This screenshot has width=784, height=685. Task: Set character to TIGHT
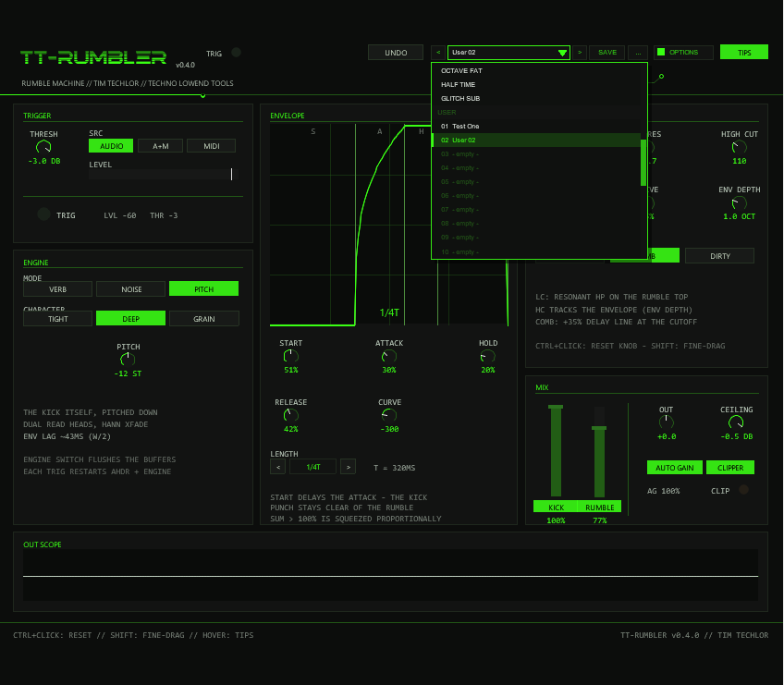57,319
